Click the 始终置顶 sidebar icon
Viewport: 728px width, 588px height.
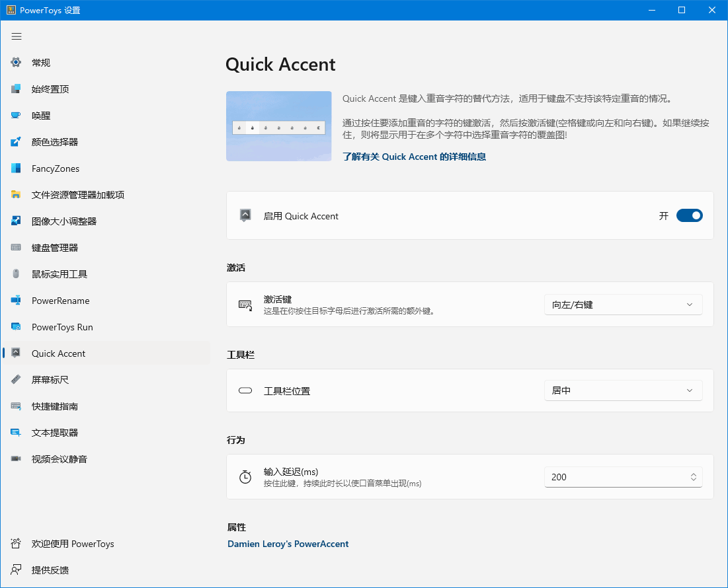[16, 89]
